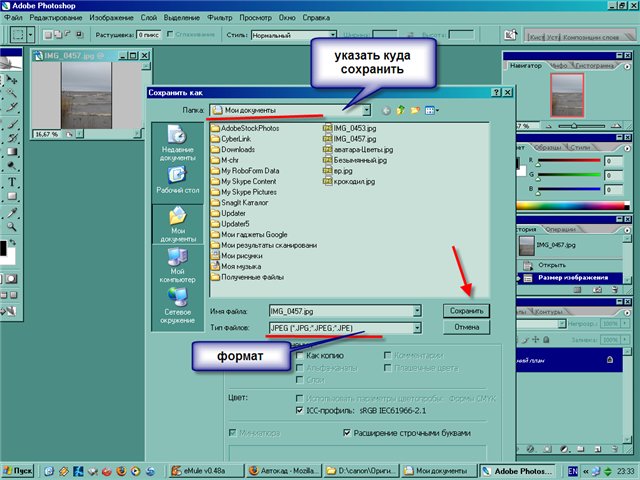Image resolution: width=640 pixels, height=480 pixels.
Task: Click the Create New Folder icon
Action: [x=415, y=110]
